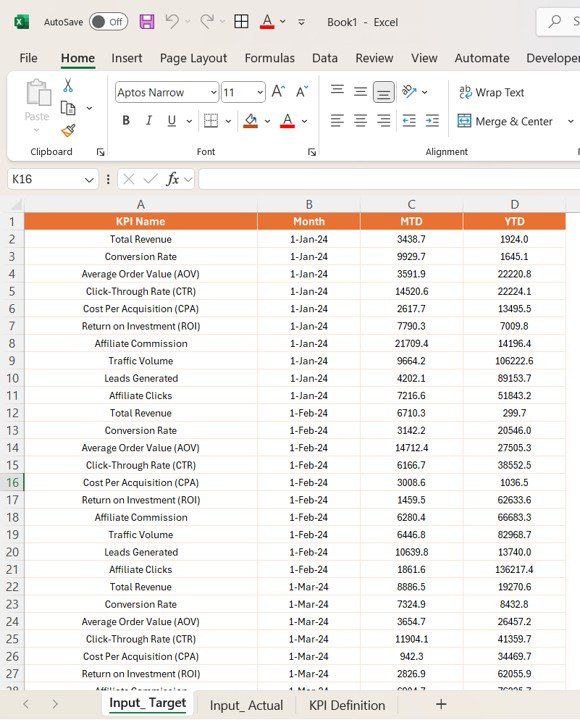Open the font size dropdown showing 11
The image size is (580, 720).
pos(260,92)
